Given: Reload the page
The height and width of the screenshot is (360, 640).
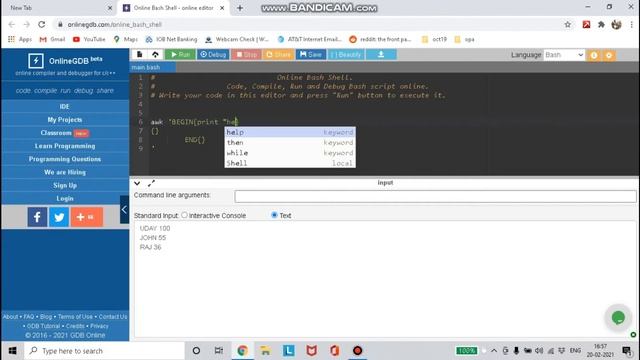Looking at the screenshot, I should pos(42,24).
